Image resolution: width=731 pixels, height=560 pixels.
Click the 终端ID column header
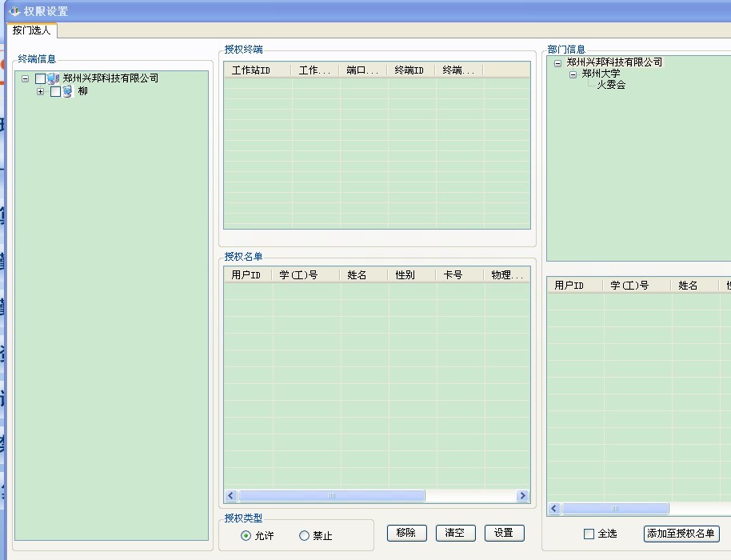click(411, 70)
